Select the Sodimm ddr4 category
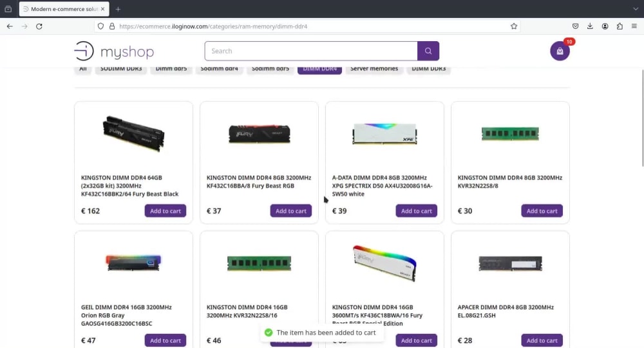This screenshot has width=644, height=348. [x=220, y=69]
